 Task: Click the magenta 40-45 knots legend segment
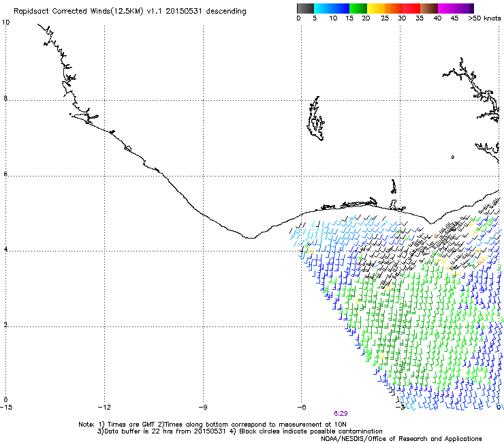[447, 8]
